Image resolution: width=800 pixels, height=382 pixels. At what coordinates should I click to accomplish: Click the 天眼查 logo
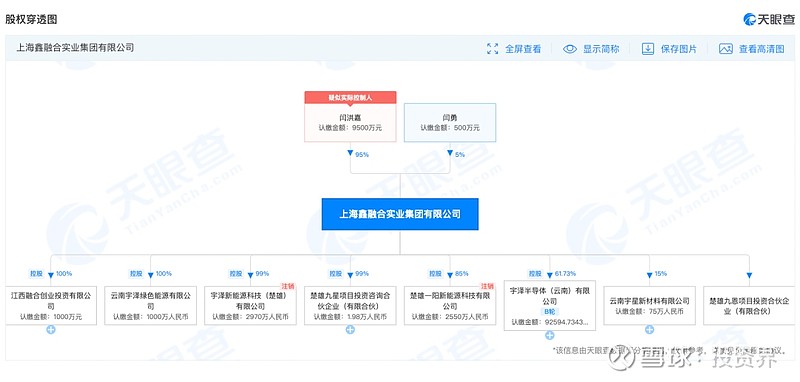[769, 19]
